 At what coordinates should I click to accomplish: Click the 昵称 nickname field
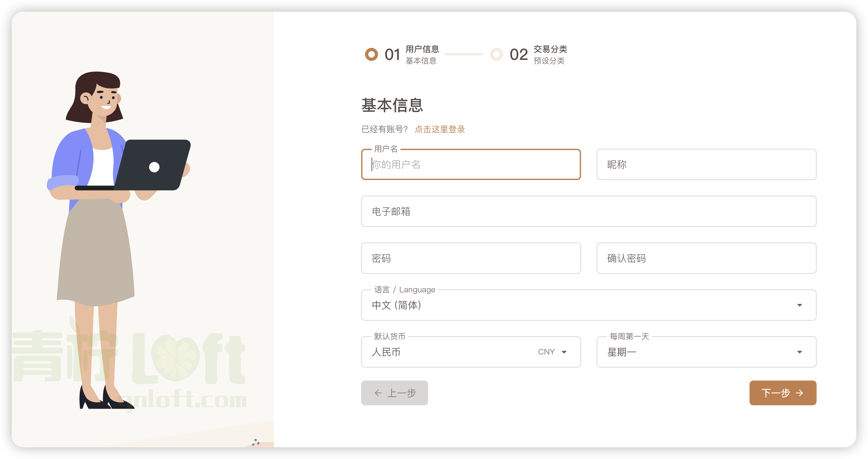706,165
